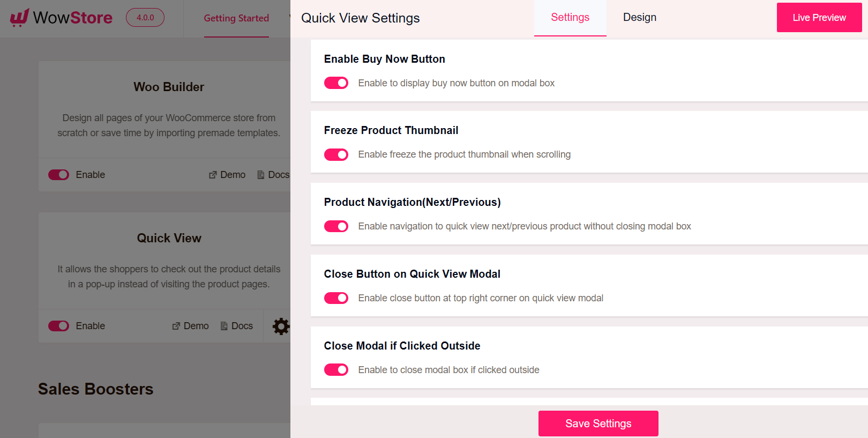Click the WowStore cart logo icon
The width and height of the screenshot is (868, 438).
[19, 18]
